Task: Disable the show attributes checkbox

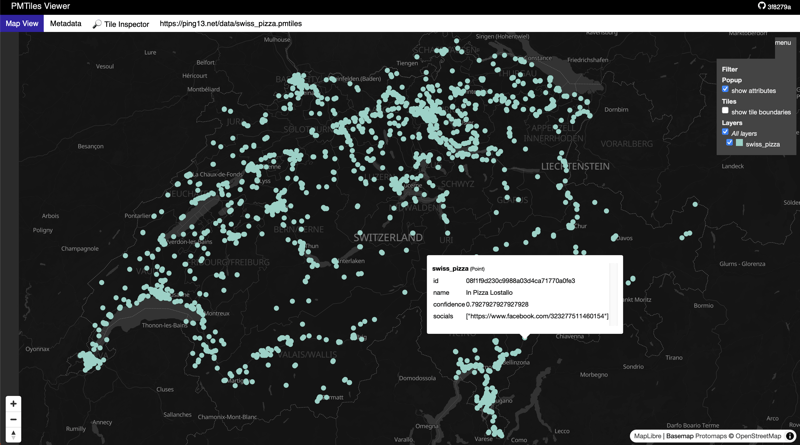Action: point(726,90)
